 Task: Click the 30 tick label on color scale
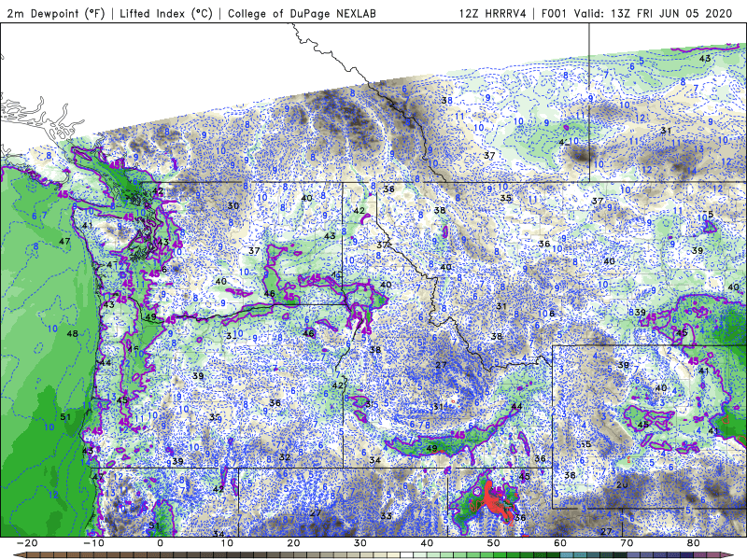point(360,543)
